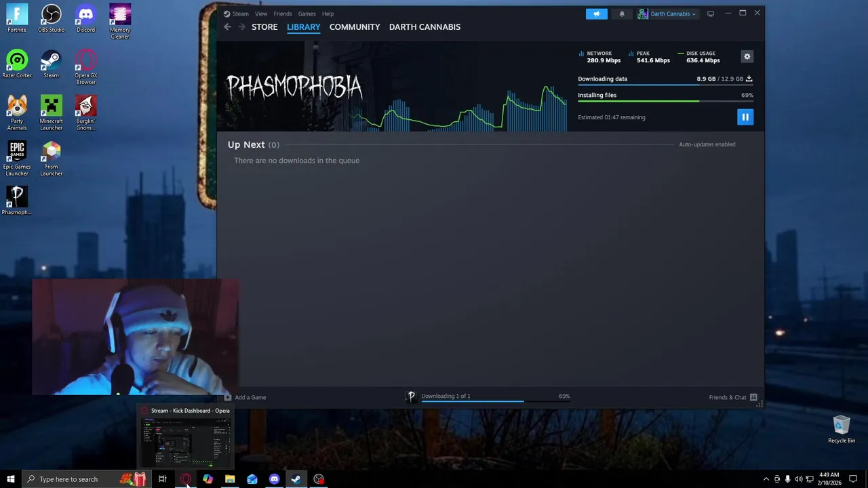The width and height of the screenshot is (868, 488).
Task: Open the Windows notification center icon
Action: [854, 479]
